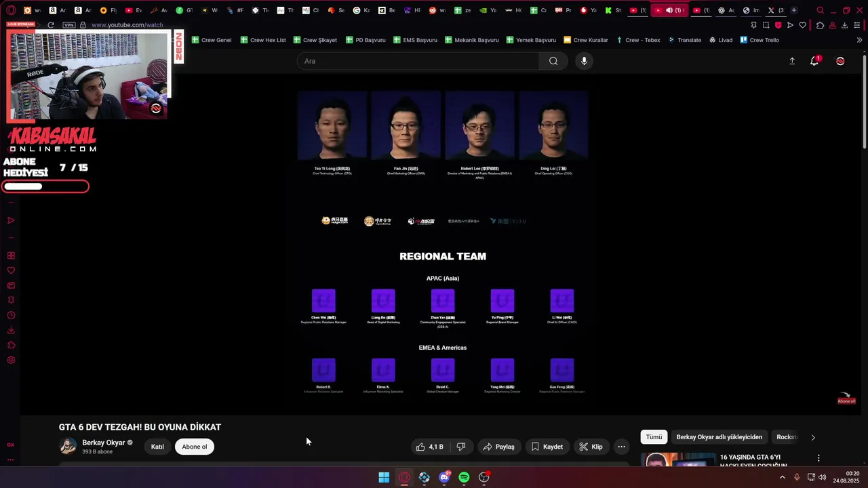868x488 pixels.
Task: Open Translate bookmark
Action: (684, 40)
